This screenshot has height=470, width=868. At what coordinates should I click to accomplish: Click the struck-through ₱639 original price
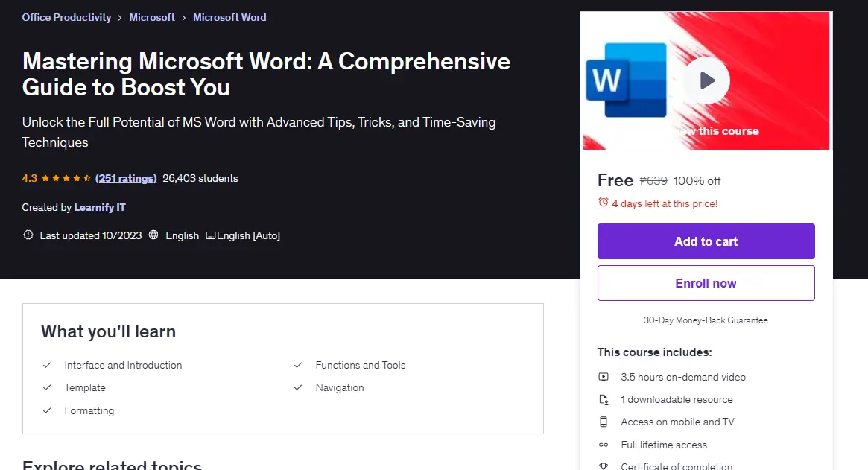(653, 180)
